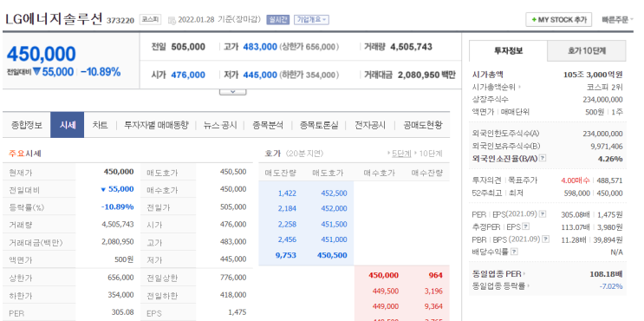644x321 pixels.
Task: Click the 9,753 매도잔량 cell
Action: (x=286, y=255)
